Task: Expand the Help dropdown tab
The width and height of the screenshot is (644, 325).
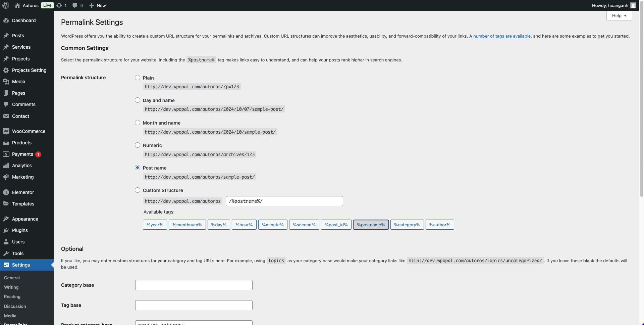Action: (x=619, y=16)
